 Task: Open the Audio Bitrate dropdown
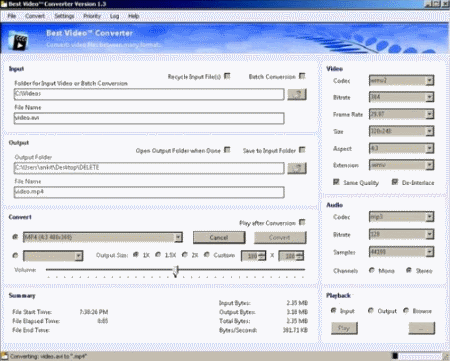(429, 234)
